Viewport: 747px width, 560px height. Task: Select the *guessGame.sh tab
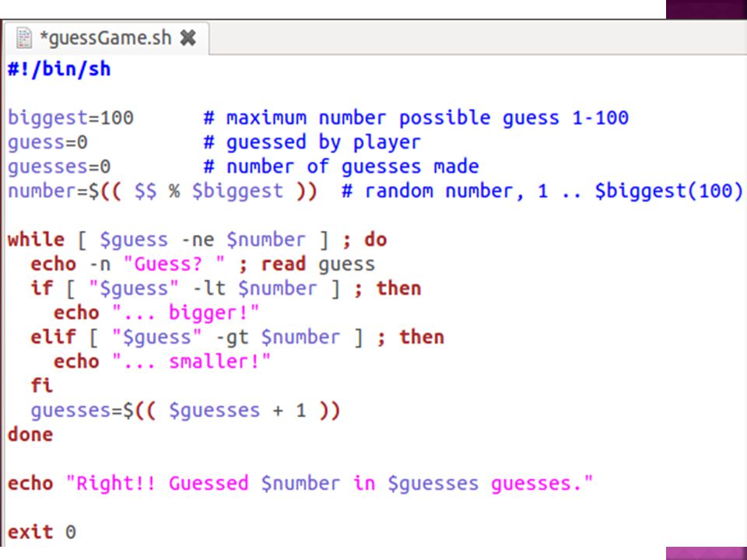pos(106,38)
